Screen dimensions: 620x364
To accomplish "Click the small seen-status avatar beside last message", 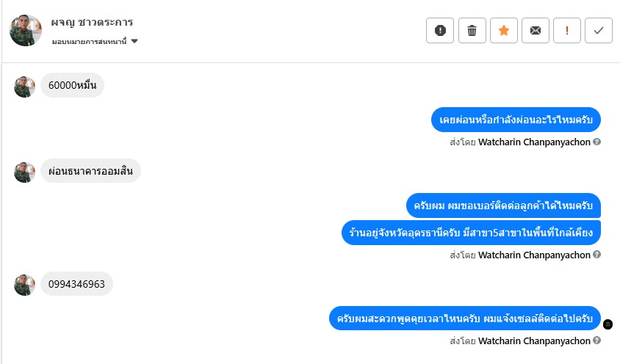I will (x=608, y=324).
